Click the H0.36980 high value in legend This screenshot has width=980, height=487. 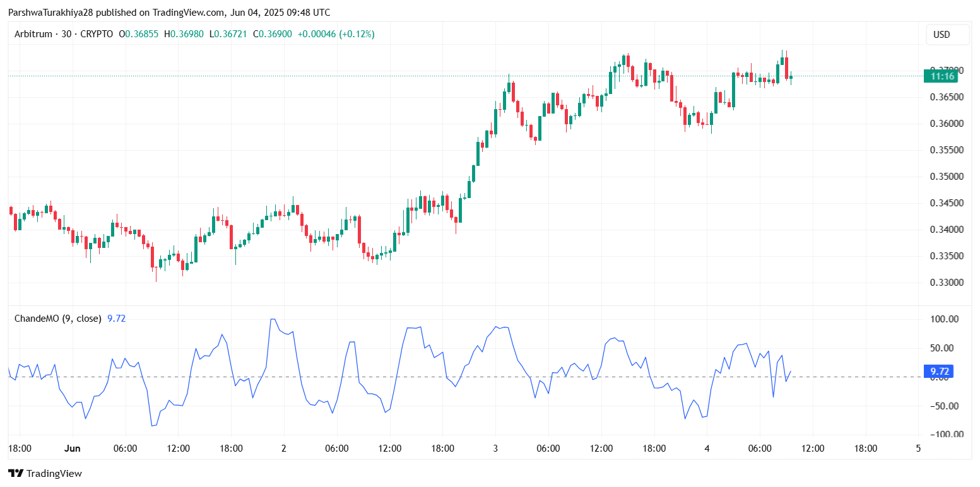coord(184,34)
